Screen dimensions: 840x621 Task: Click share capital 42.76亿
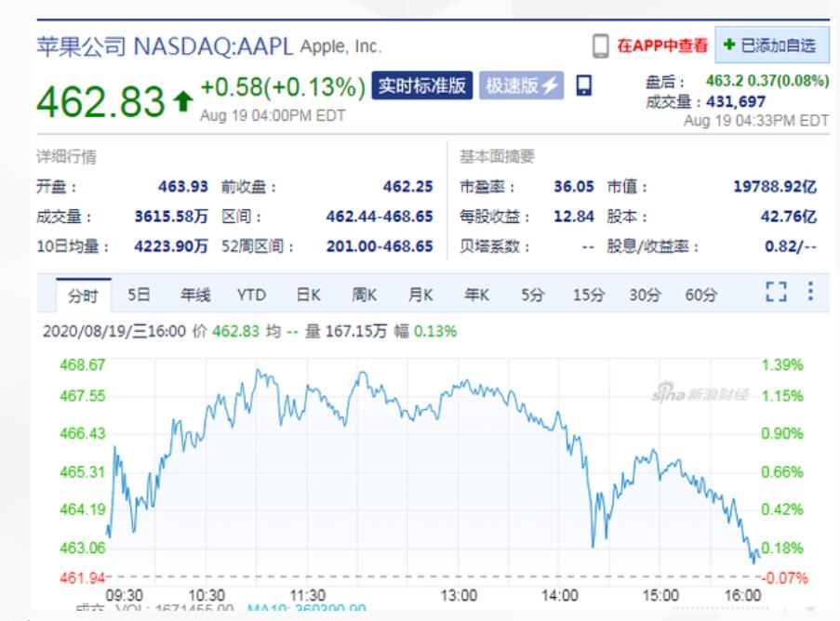coord(789,217)
